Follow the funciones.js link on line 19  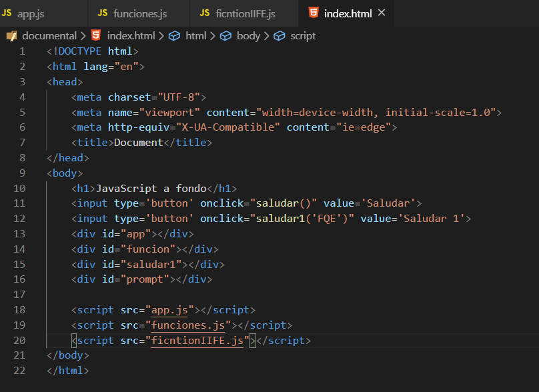tap(188, 325)
